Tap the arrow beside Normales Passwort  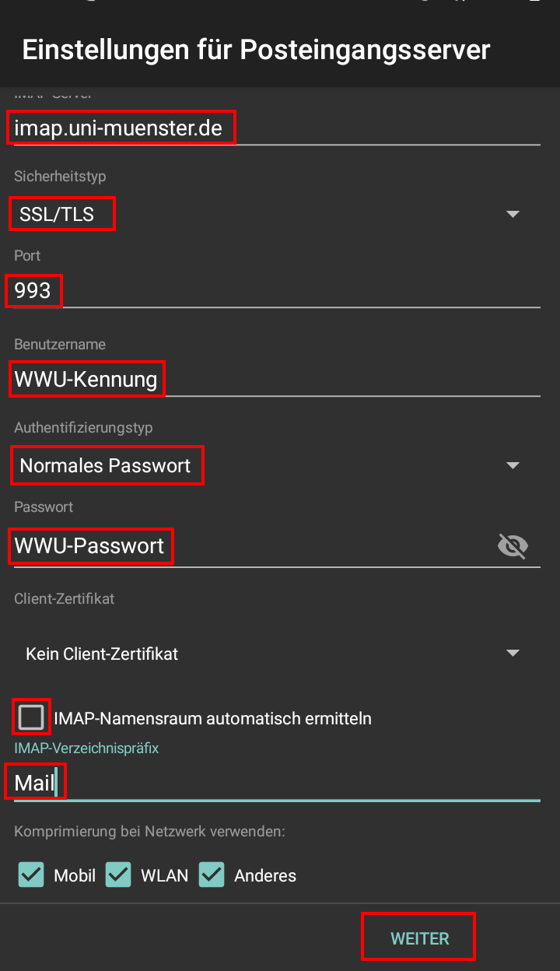coord(513,465)
